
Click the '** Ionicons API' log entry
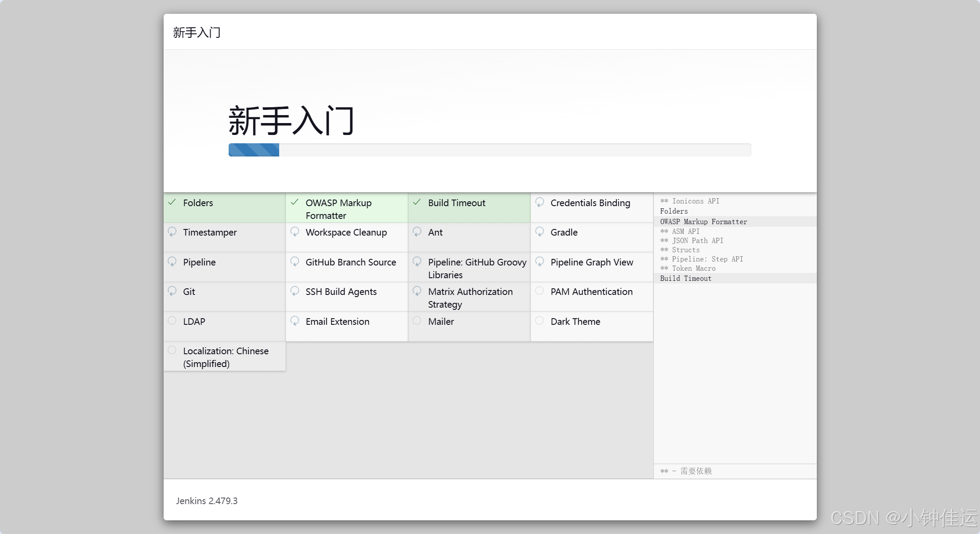coord(690,201)
